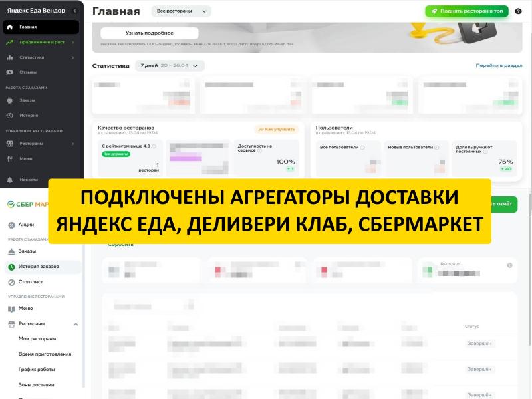Click Доля выручки от постоянных card
532x399 pixels.
[x=484, y=158]
